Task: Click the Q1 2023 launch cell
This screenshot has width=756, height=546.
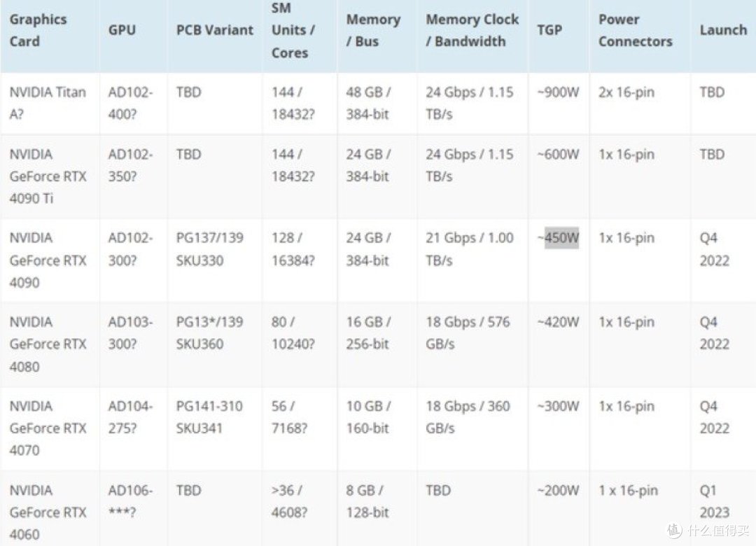Action: pos(715,501)
